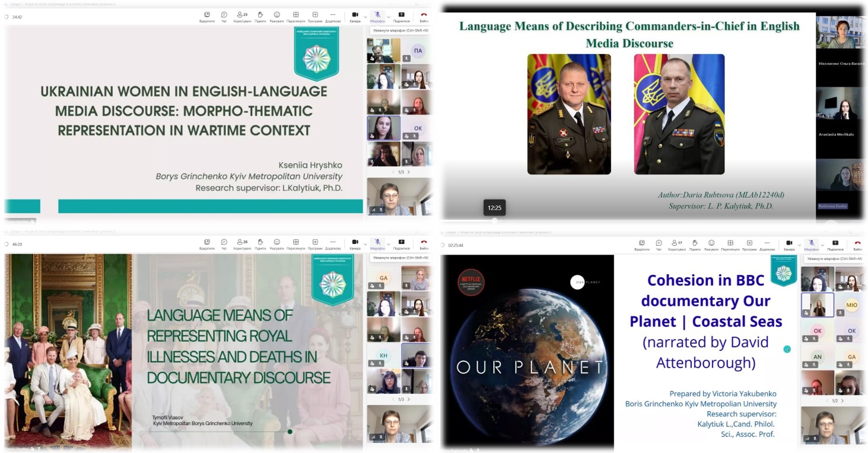Image resolution: width=868 pixels, height=453 pixels.
Task: Go to previous participants page in 46:20 meeting
Action: point(392,400)
